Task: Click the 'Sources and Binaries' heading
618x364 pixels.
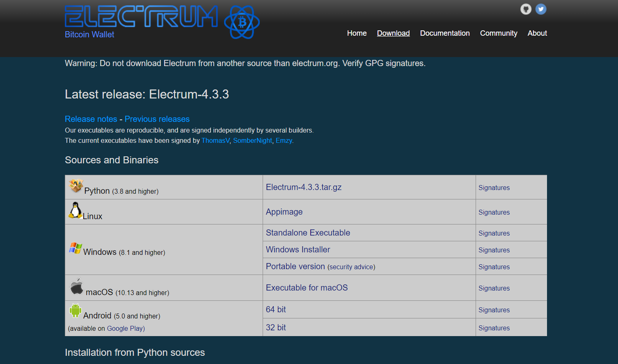Action: (x=112, y=160)
